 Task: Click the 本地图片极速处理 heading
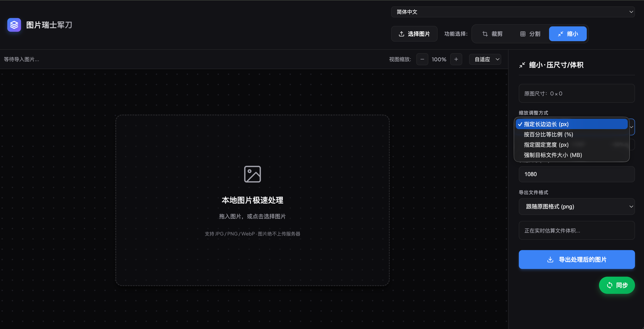coord(253,200)
